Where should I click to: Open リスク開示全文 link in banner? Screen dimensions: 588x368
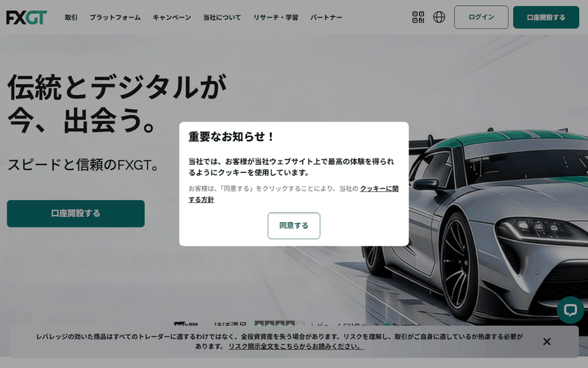[x=295, y=346]
